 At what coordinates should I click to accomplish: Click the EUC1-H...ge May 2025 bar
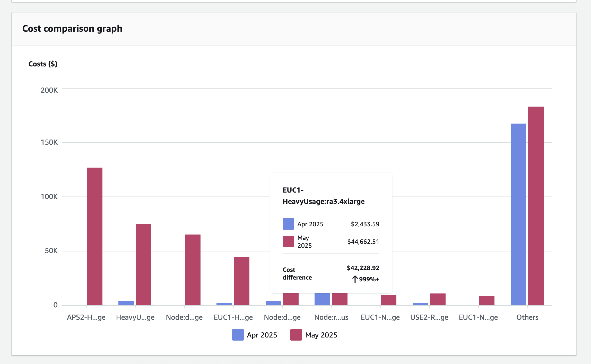coord(241,281)
